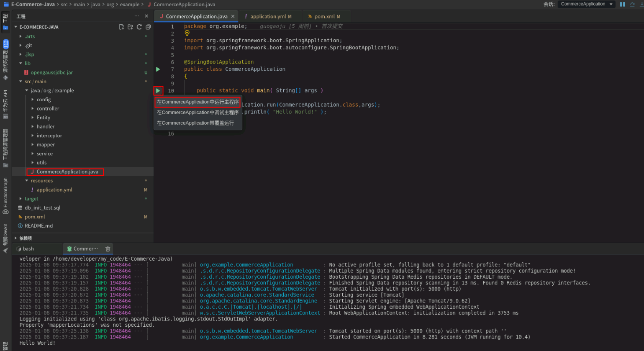This screenshot has width=644, height=351.
Task: Open the 华为云 API sidebar panel
Action: point(5,105)
